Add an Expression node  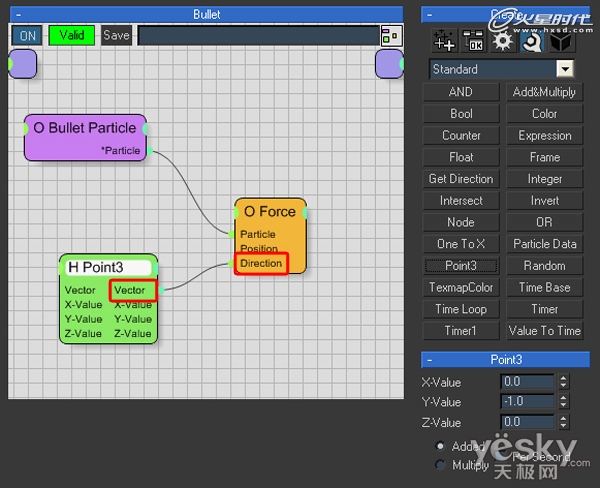[545, 135]
